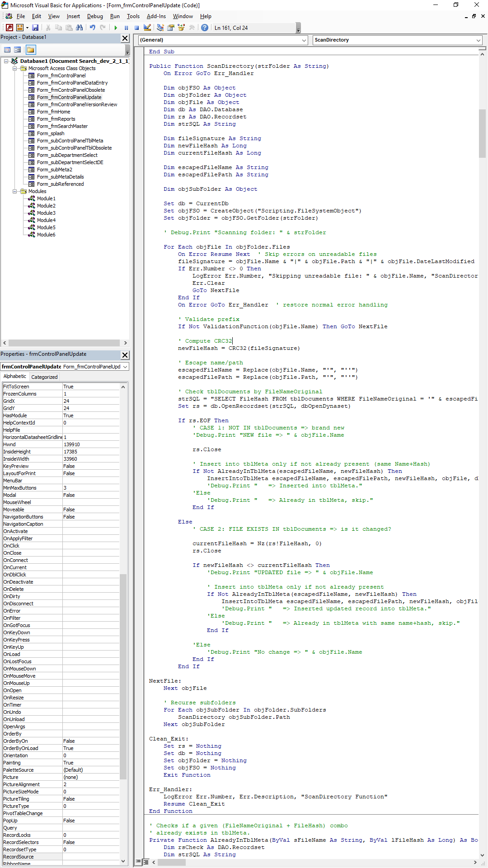Image resolution: width=488 pixels, height=868 pixels.
Task: Toggle Folders view in Project pane
Action: pos(30,50)
